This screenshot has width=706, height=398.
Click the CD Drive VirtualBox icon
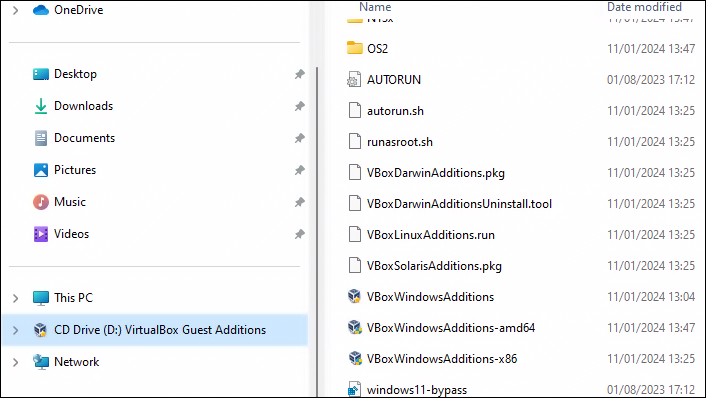[41, 330]
